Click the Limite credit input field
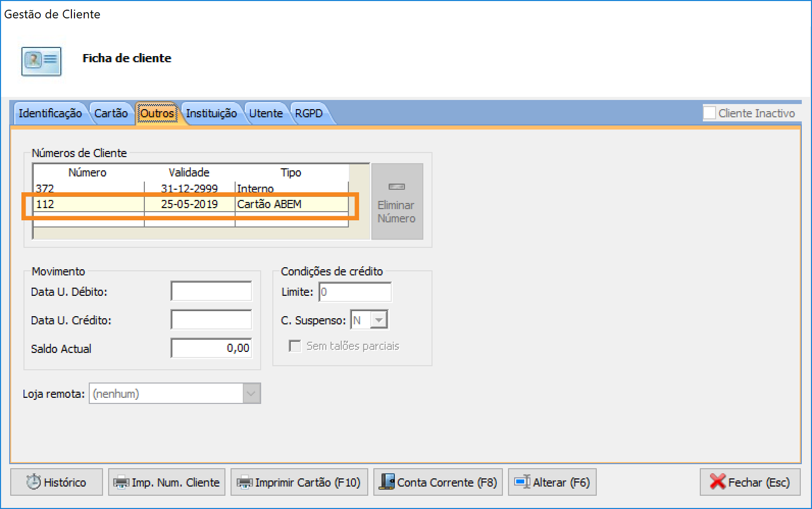Viewport: 812px width, 509px height. pos(355,292)
